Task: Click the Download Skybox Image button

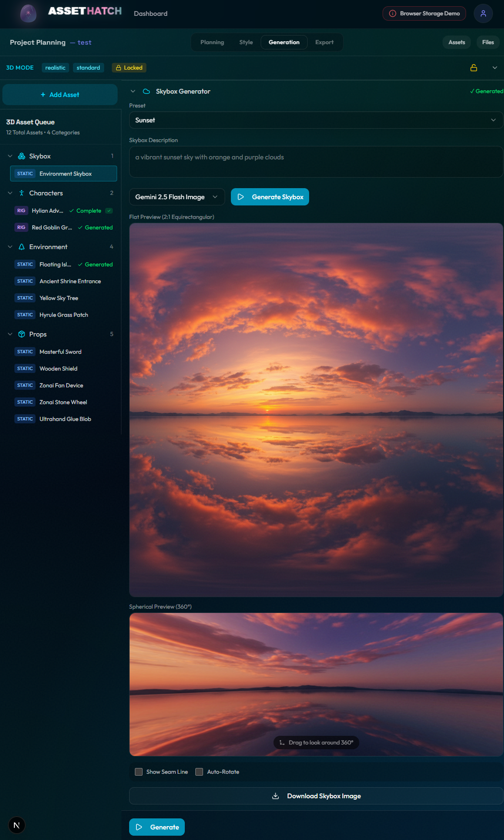Action: click(x=316, y=796)
